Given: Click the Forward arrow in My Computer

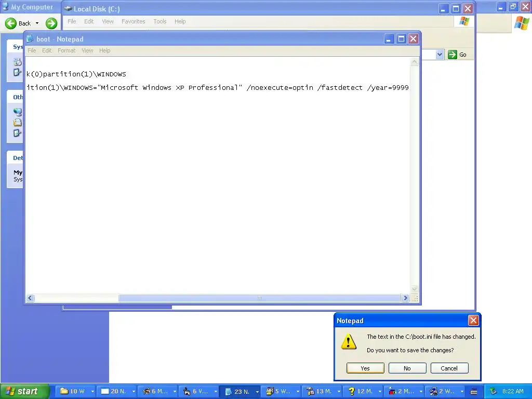Looking at the screenshot, I should click(x=51, y=23).
